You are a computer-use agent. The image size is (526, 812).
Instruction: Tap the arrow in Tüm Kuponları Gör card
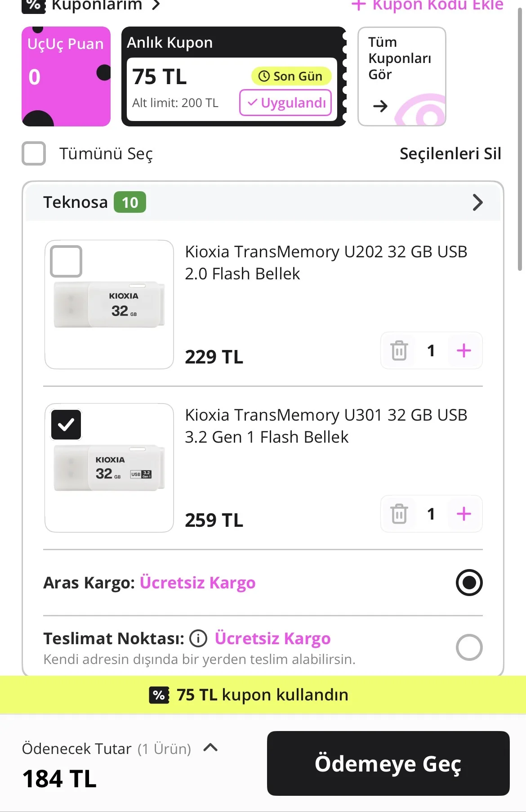[380, 106]
